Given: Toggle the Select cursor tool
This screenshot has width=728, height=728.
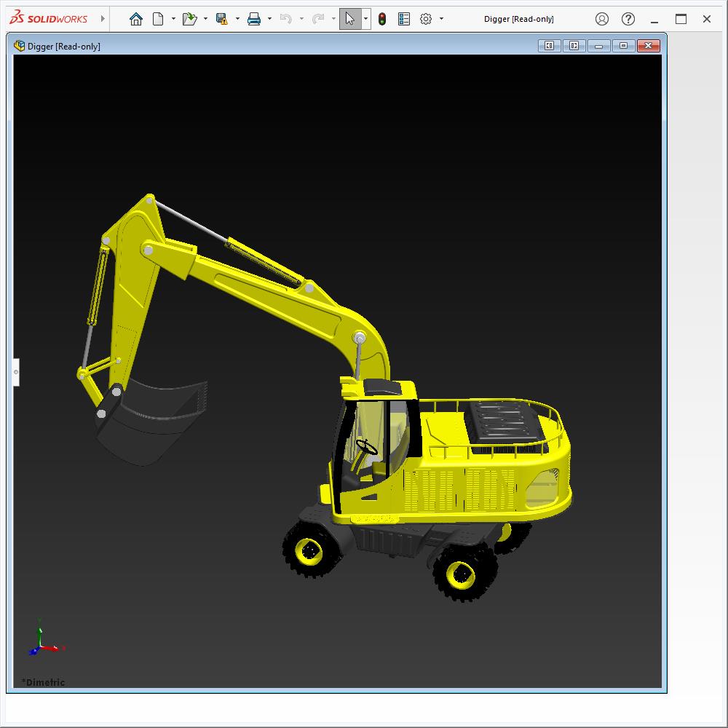Looking at the screenshot, I should (350, 19).
